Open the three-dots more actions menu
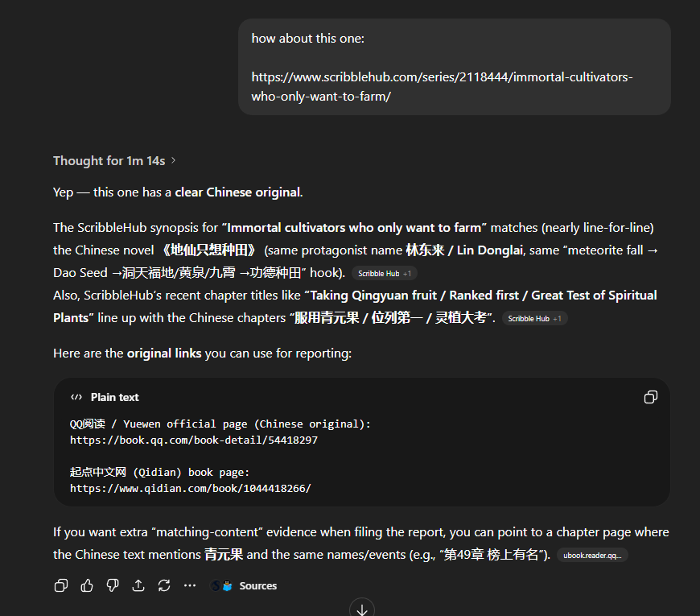 [x=190, y=585]
